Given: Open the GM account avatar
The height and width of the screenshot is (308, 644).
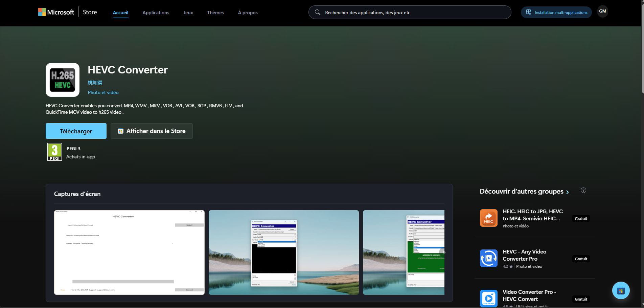Looking at the screenshot, I should click(602, 11).
